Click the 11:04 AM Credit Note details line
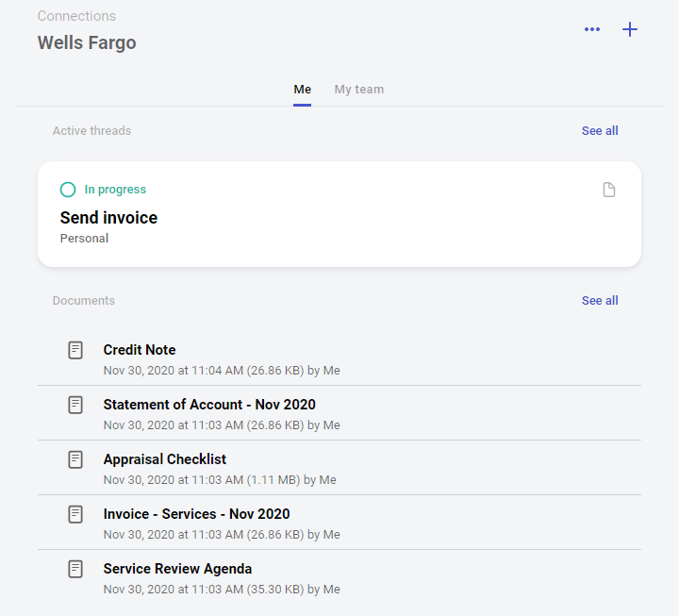The height and width of the screenshot is (616, 679). (x=222, y=371)
